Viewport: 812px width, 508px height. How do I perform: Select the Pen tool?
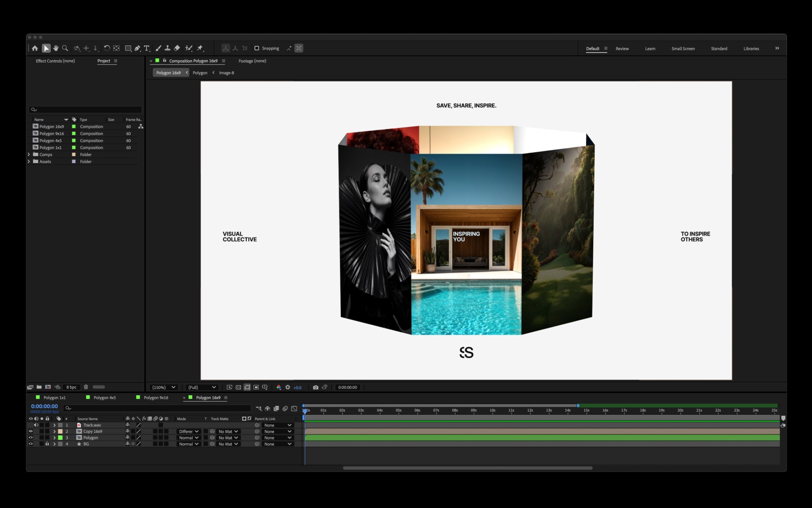click(x=137, y=48)
